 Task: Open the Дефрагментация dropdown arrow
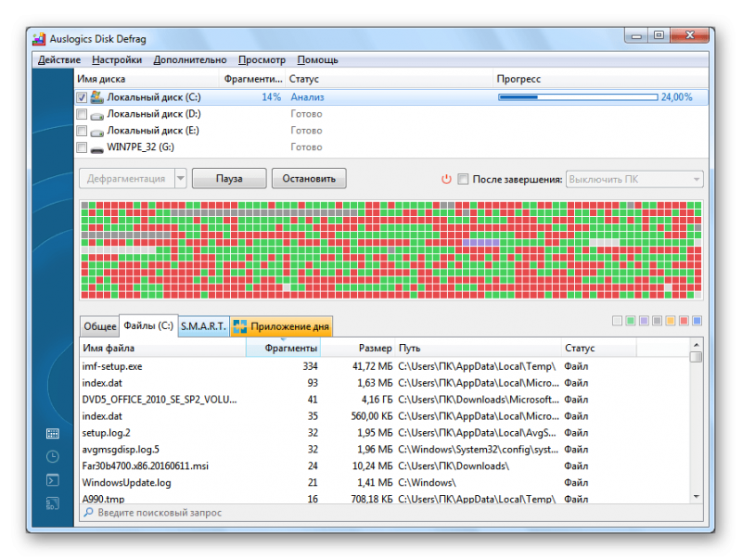180,178
